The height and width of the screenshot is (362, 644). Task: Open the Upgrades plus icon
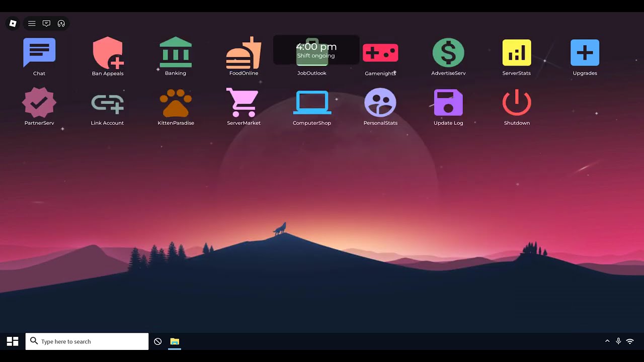point(585,53)
